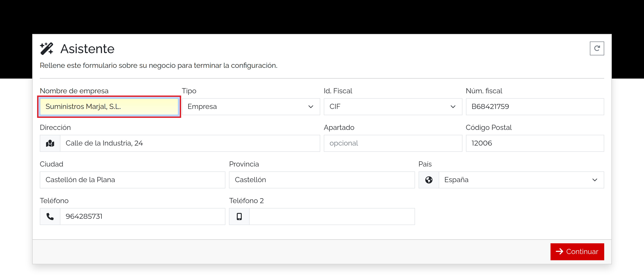644x275 pixels.
Task: Expand the País dropdown showing España
Action: click(x=521, y=180)
